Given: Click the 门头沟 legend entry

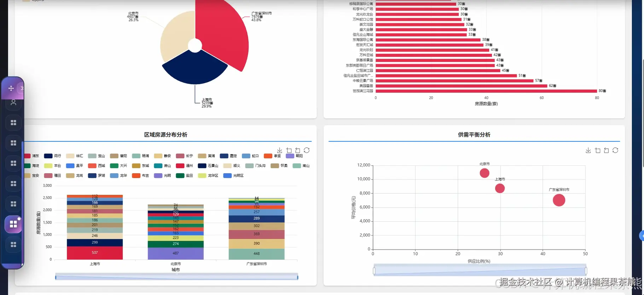Looking at the screenshot, I should 255,166.
